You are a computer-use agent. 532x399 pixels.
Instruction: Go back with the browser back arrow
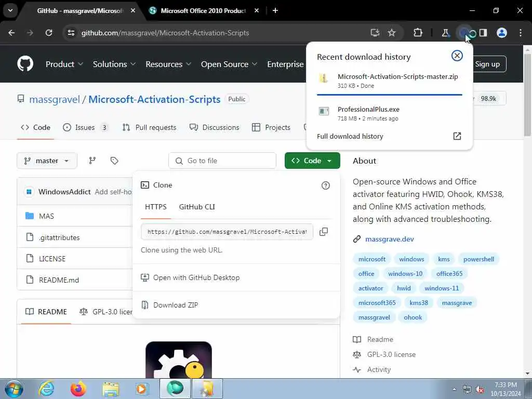[x=11, y=33]
